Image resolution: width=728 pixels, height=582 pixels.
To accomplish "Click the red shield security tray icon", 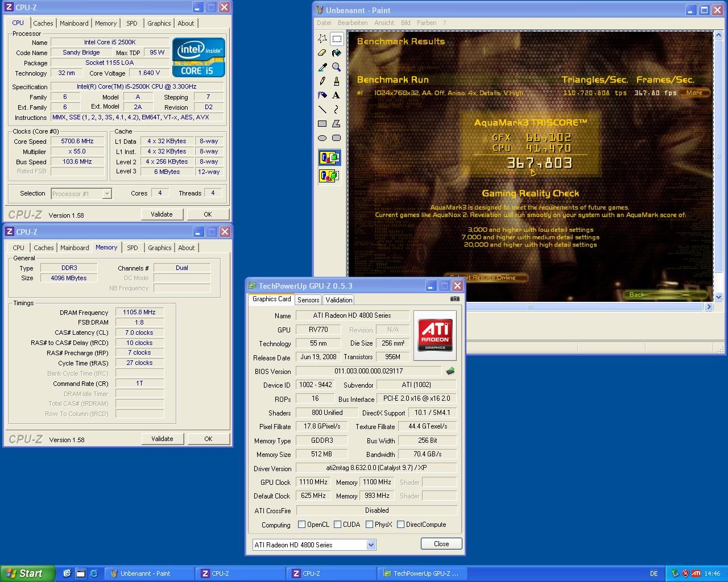I will pyautogui.click(x=686, y=573).
